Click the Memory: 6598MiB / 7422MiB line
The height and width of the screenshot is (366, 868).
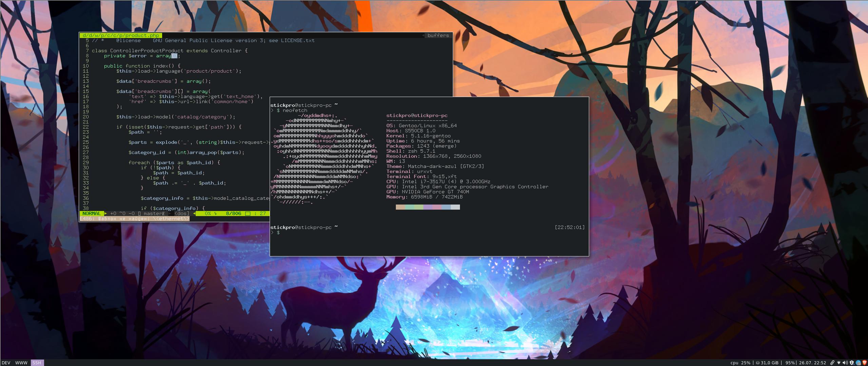[425, 197]
